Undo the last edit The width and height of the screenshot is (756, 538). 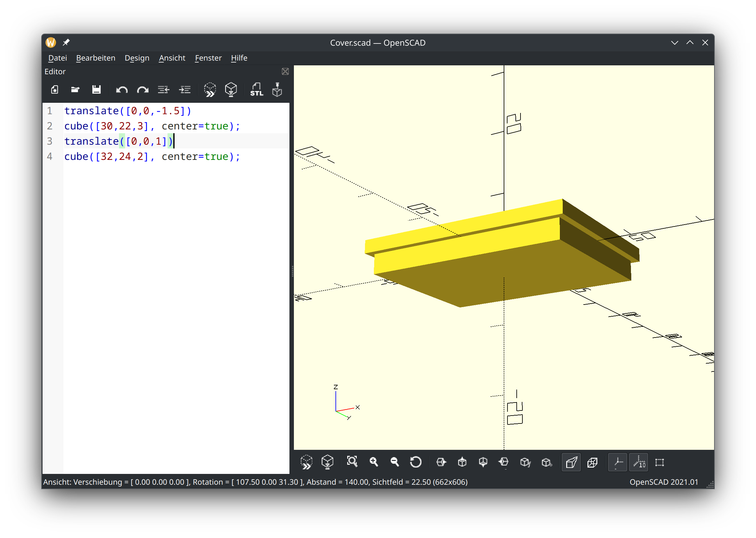pyautogui.click(x=122, y=90)
